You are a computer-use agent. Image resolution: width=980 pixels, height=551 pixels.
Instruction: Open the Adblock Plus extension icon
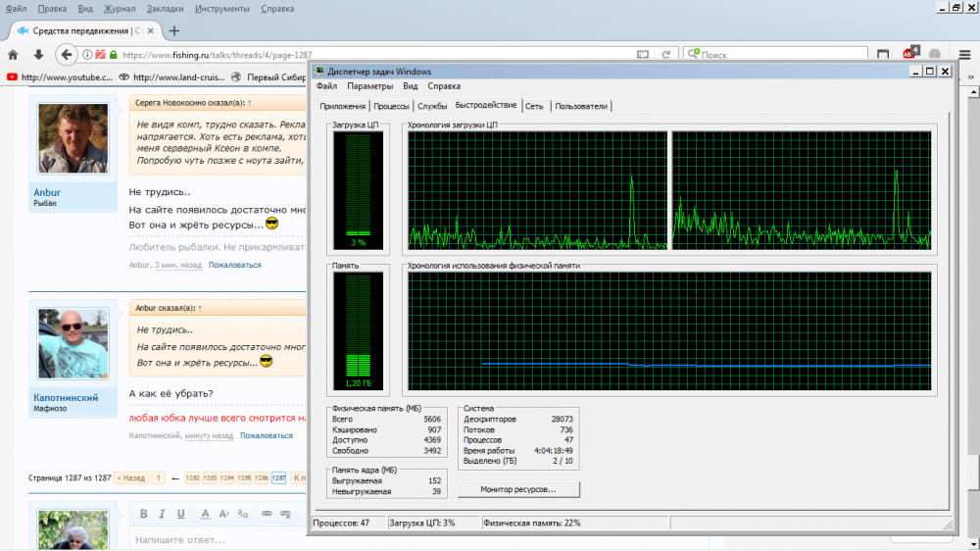click(x=910, y=53)
